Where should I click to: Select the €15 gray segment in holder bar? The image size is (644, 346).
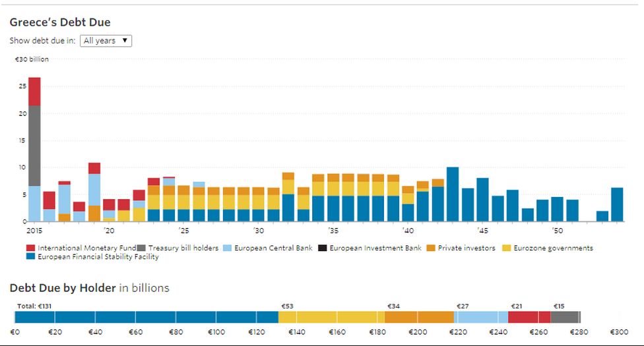pyautogui.click(x=565, y=316)
